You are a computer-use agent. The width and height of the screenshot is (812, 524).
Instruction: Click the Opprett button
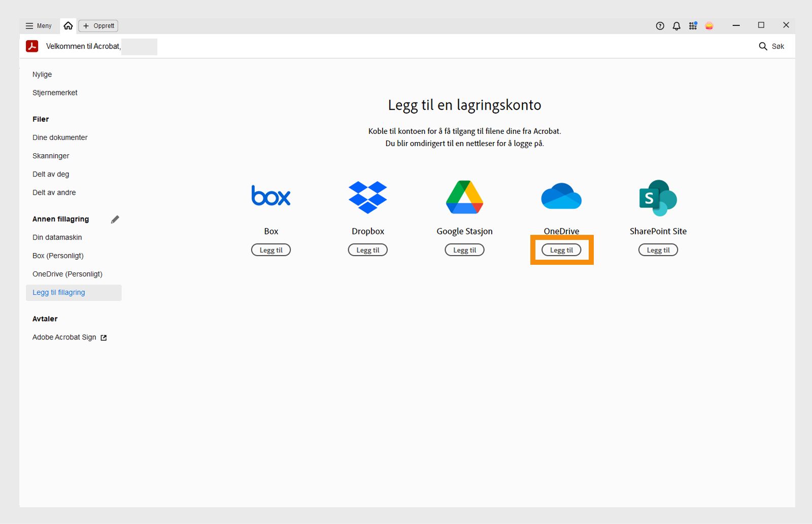tap(98, 25)
